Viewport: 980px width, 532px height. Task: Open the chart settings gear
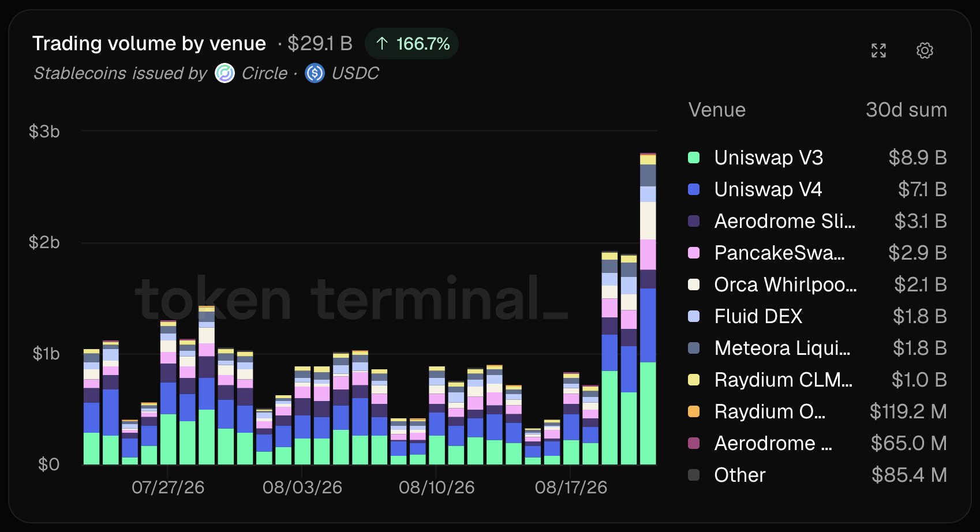925,51
